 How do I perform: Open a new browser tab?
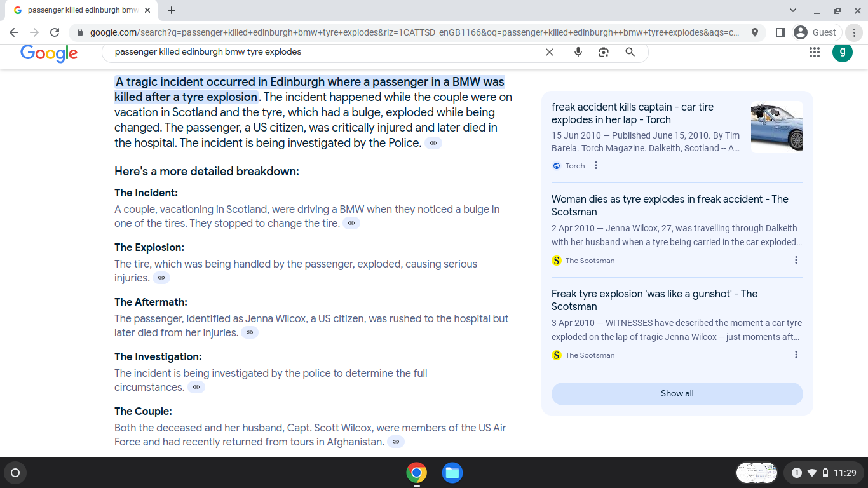(172, 10)
